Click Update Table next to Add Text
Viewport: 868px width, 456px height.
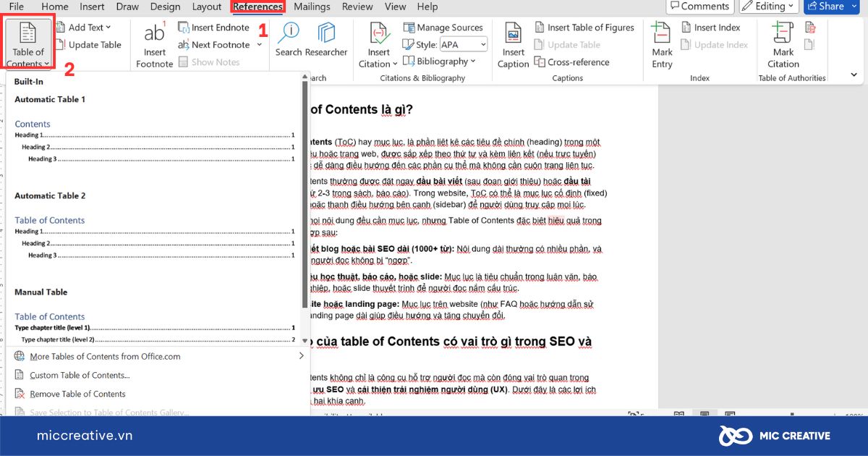point(88,45)
